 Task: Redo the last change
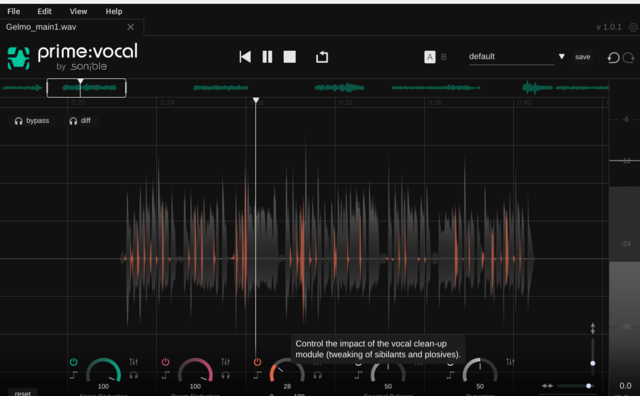click(629, 58)
